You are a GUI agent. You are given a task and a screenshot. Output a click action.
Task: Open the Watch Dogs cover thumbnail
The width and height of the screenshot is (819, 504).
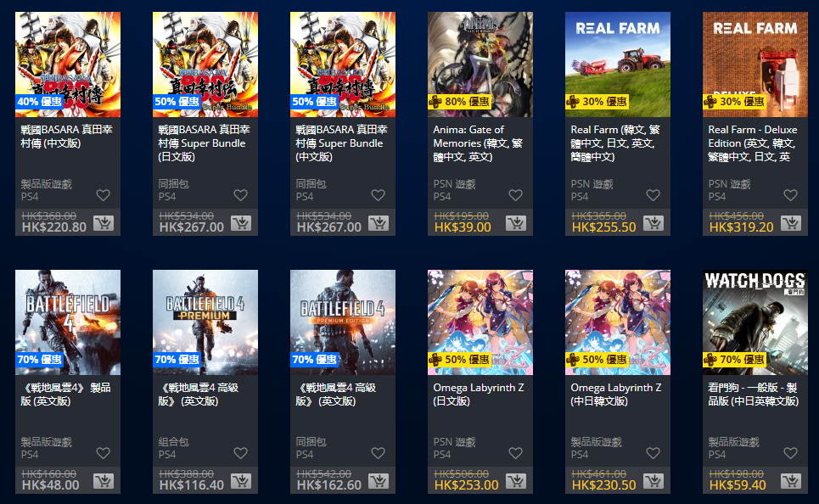[755, 322]
